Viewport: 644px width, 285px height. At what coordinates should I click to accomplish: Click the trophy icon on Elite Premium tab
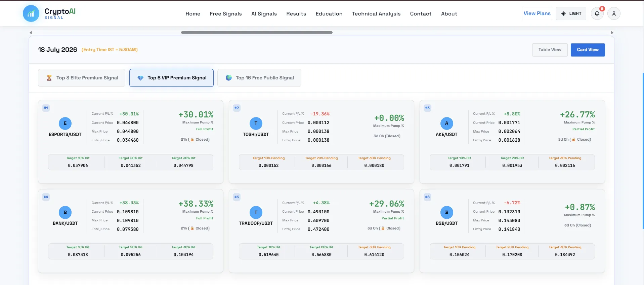tap(49, 78)
